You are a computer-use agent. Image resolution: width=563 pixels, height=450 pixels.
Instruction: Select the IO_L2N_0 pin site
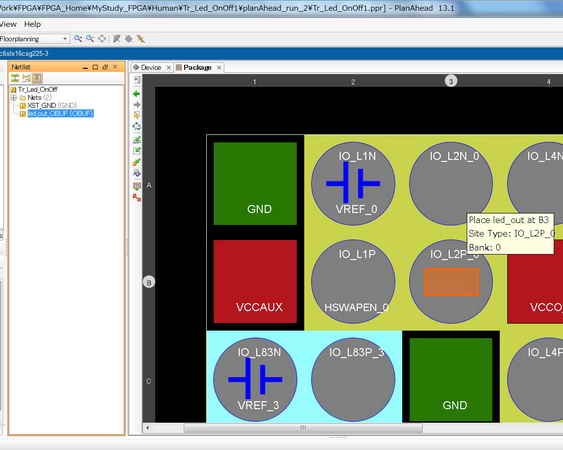coord(451,184)
